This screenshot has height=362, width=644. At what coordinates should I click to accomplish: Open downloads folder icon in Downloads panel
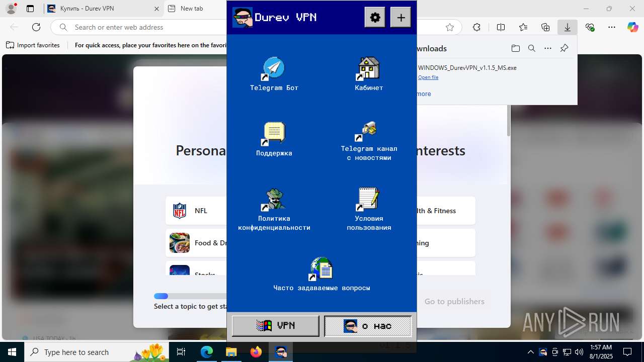point(516,48)
